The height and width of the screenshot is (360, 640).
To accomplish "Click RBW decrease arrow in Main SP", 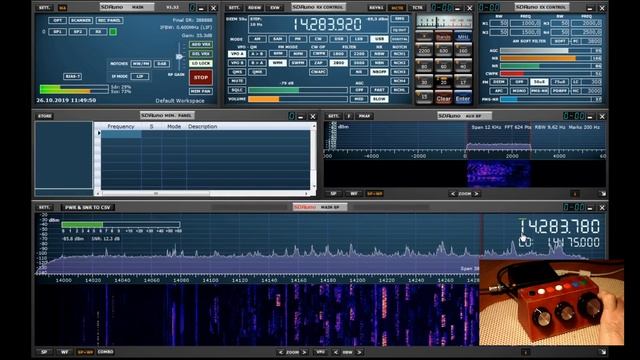I will pyautogui.click(x=336, y=352).
